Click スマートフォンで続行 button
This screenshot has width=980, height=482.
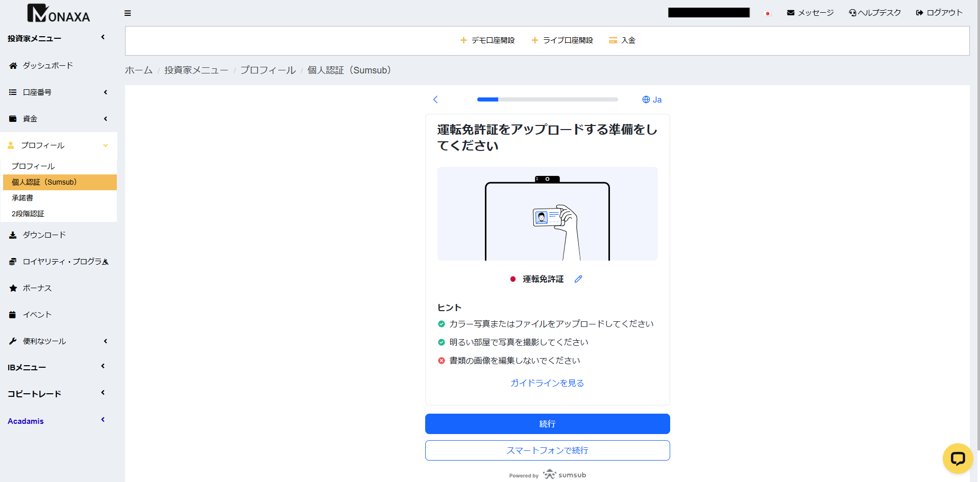(x=547, y=450)
